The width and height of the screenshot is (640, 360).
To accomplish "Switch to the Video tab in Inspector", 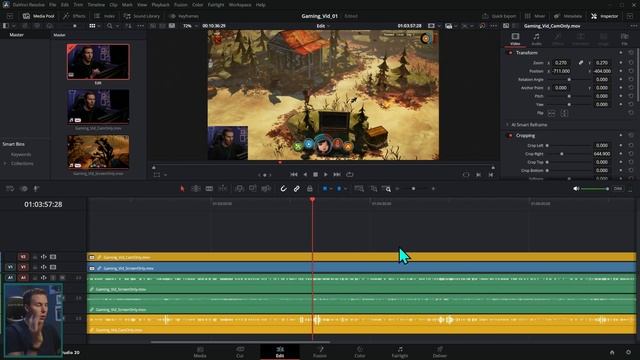I will click(x=515, y=39).
